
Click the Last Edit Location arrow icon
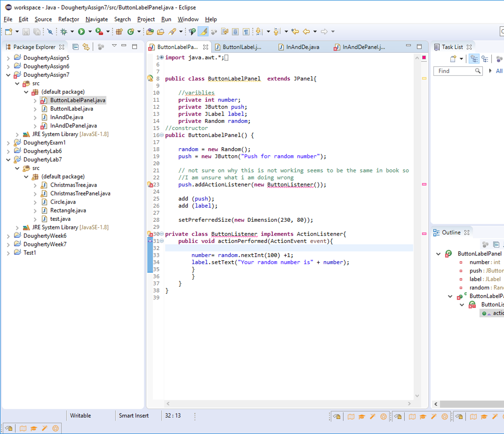coord(295,32)
